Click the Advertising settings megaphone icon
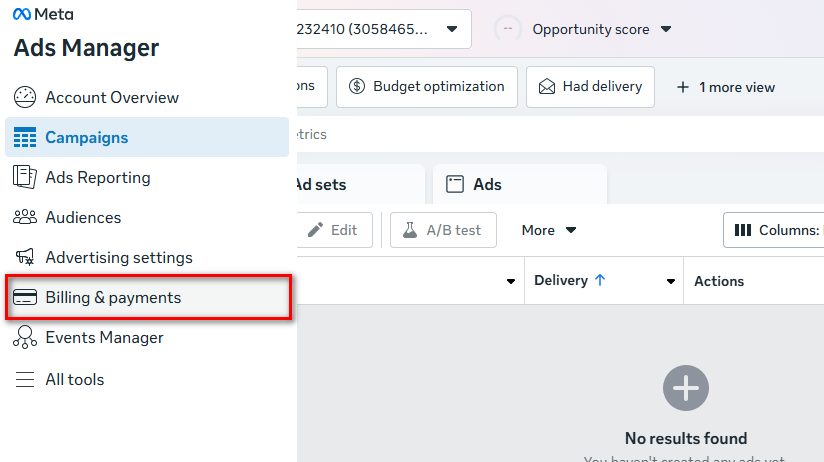The width and height of the screenshot is (824, 462). pos(25,258)
